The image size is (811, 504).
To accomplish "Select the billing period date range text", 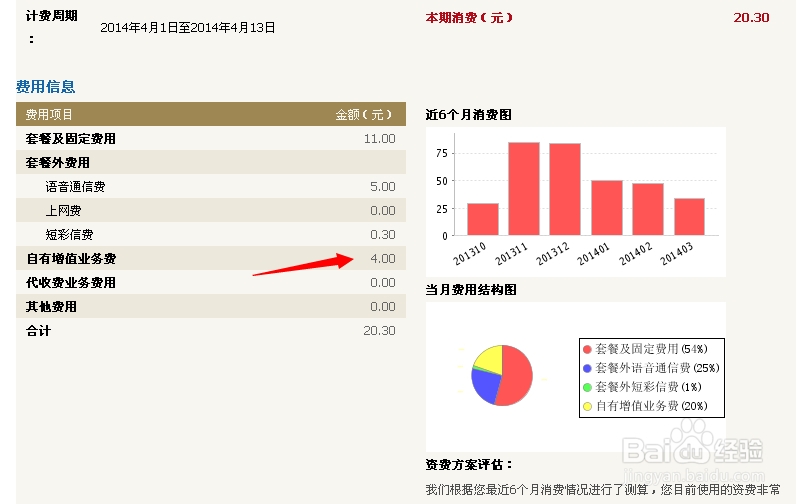I will tap(187, 27).
